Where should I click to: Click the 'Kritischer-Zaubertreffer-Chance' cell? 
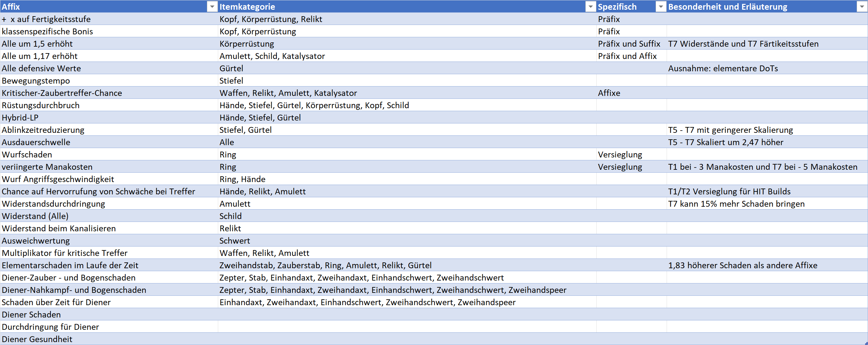point(109,93)
